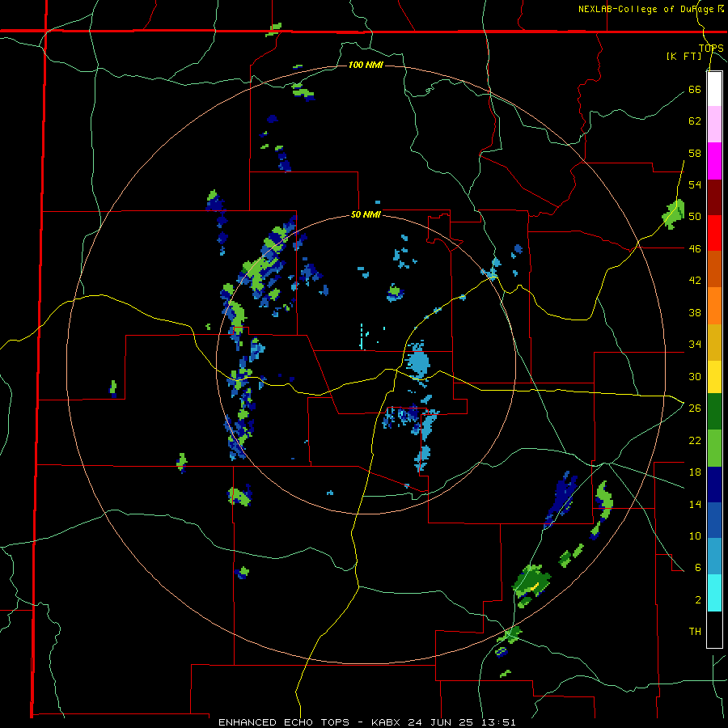Screen dimensions: 728x728
Task: Click the magenta swatch between 54 and 58
Action: pyautogui.click(x=714, y=161)
